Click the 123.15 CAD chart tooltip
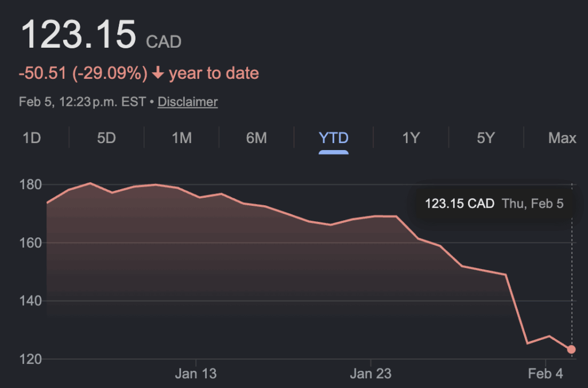Viewport: 588px width, 388px height. click(494, 203)
